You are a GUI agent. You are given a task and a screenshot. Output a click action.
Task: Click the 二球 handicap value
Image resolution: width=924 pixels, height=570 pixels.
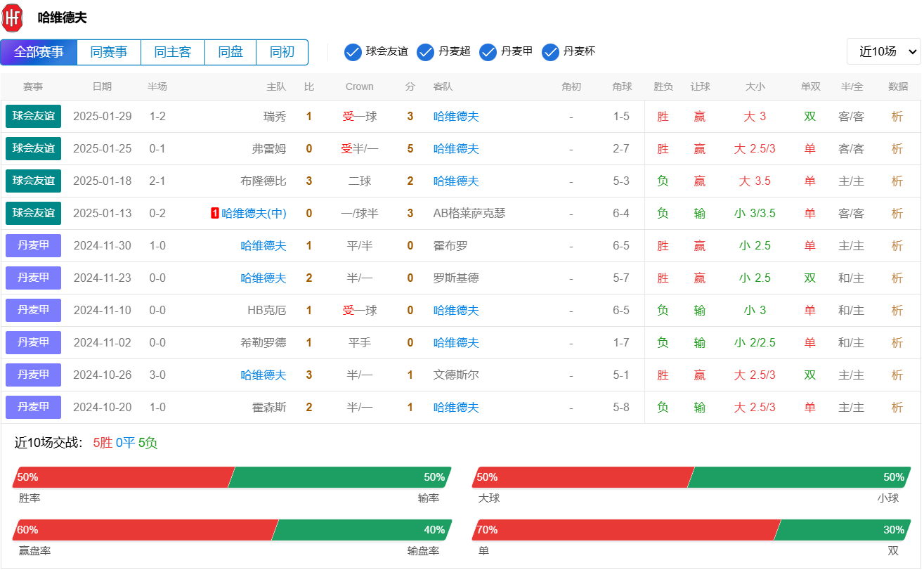point(360,181)
